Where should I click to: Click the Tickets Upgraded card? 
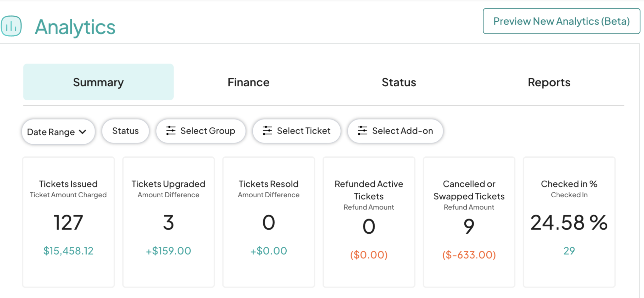point(168,222)
